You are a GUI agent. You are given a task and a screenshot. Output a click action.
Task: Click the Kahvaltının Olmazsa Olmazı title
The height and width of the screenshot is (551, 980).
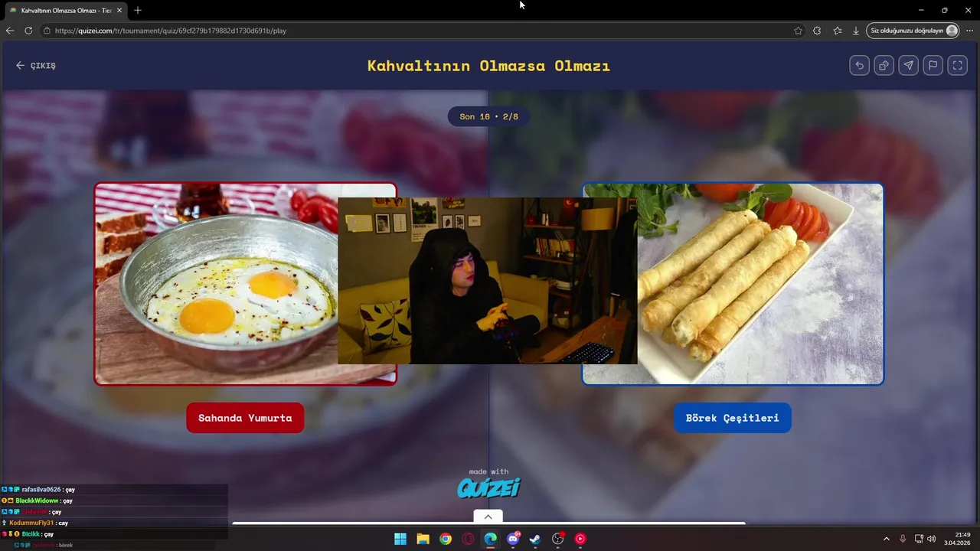tap(488, 66)
